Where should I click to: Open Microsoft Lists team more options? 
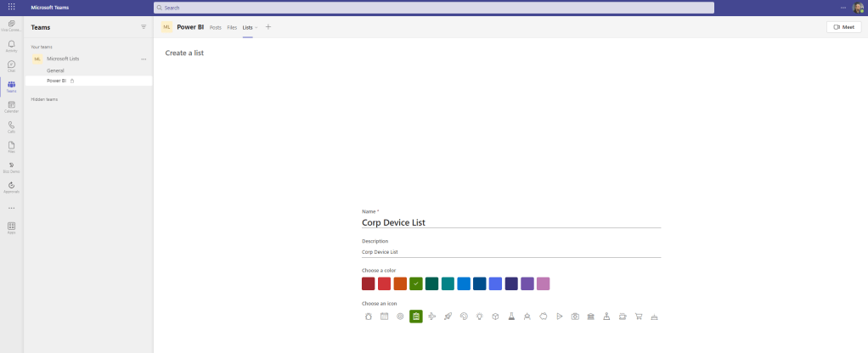[144, 59]
